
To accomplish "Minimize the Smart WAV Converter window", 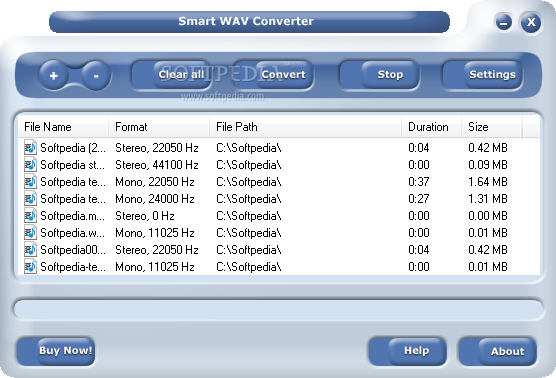I will (x=503, y=22).
